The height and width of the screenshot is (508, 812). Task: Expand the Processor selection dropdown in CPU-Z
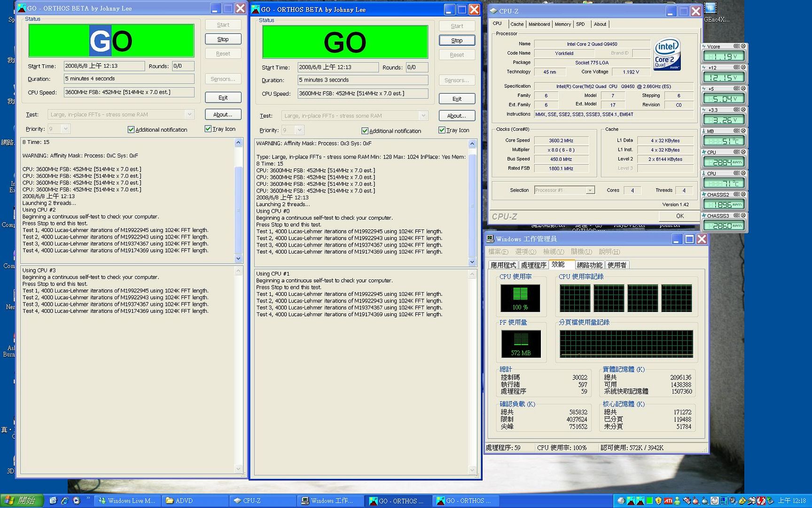590,190
